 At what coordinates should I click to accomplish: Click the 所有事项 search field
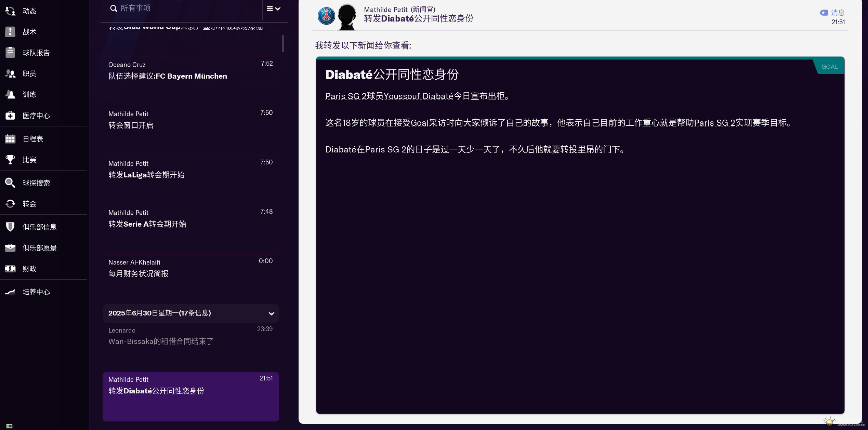click(185, 8)
